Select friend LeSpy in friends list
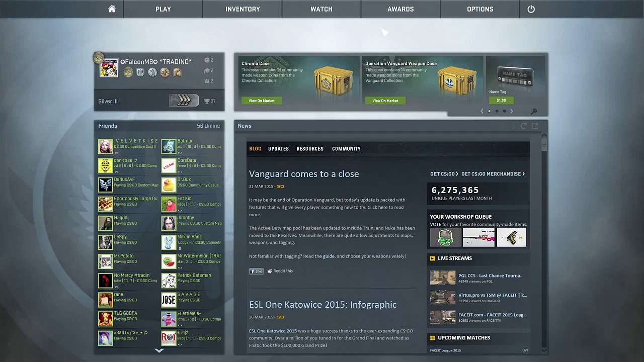 [128, 242]
